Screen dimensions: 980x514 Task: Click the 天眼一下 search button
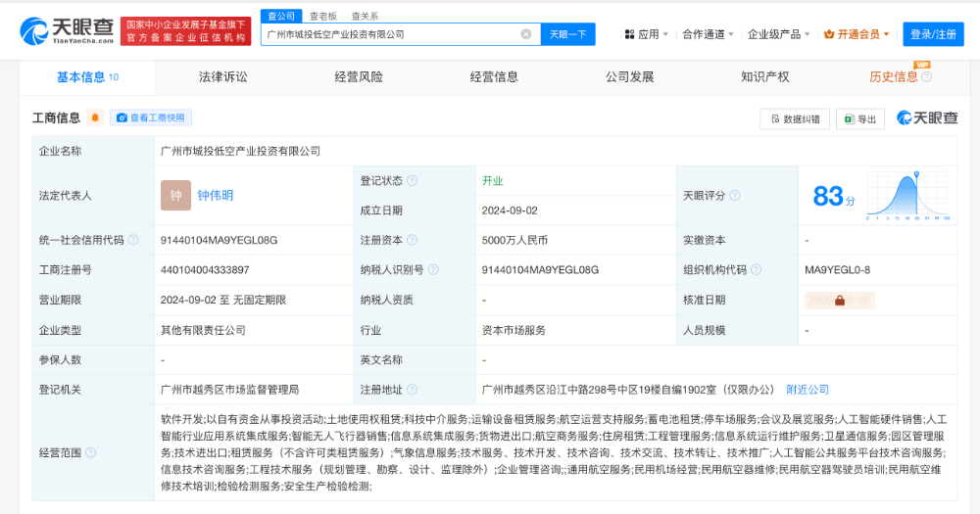coord(568,34)
